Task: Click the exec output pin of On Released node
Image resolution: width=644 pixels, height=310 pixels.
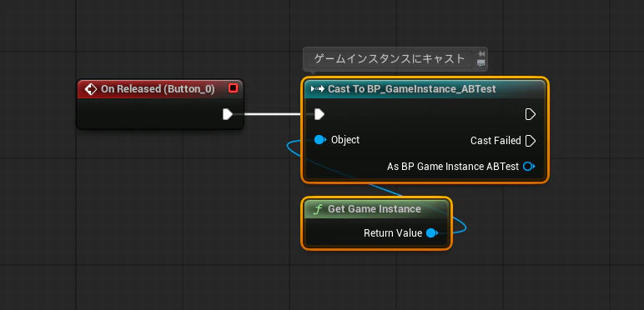Action: pyautogui.click(x=228, y=114)
